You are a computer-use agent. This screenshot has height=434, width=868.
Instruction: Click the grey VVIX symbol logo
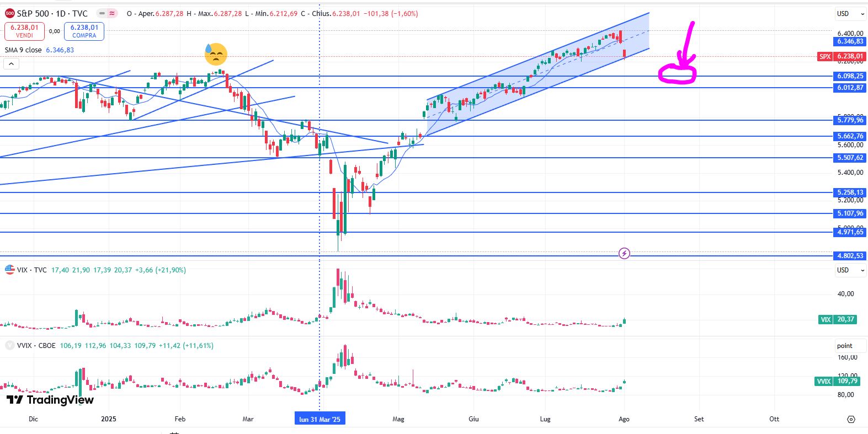(x=9, y=345)
